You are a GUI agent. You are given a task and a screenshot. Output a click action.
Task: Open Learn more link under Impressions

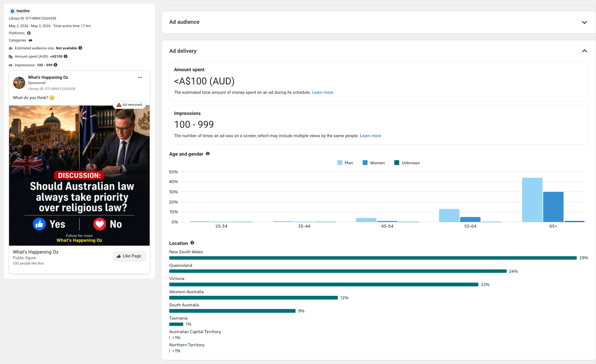pyautogui.click(x=371, y=136)
